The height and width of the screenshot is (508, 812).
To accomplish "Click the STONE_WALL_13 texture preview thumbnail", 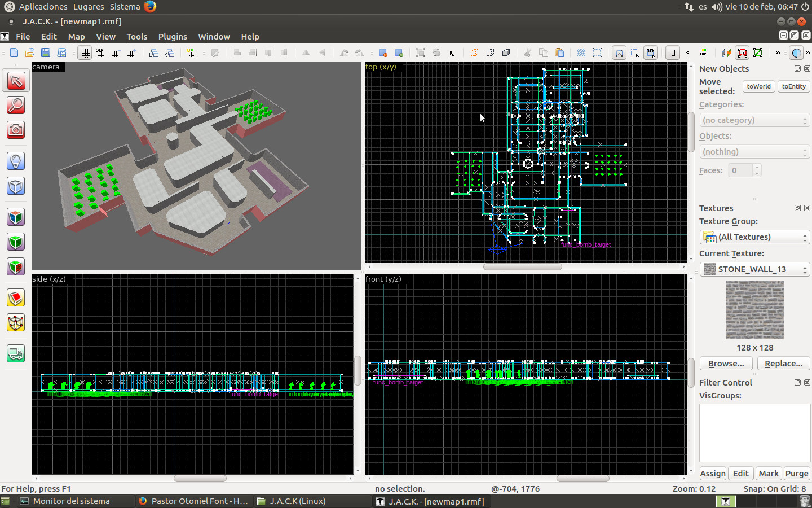I will pyautogui.click(x=754, y=310).
